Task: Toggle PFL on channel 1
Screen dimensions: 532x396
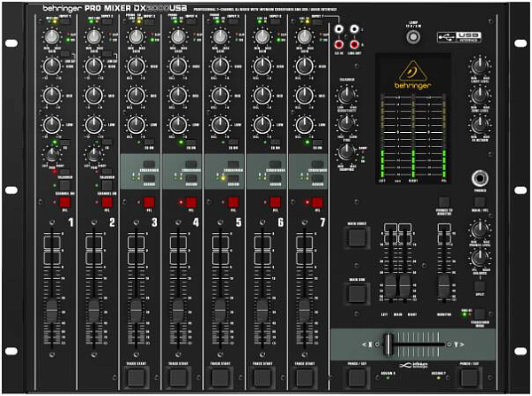Action: coord(65,202)
